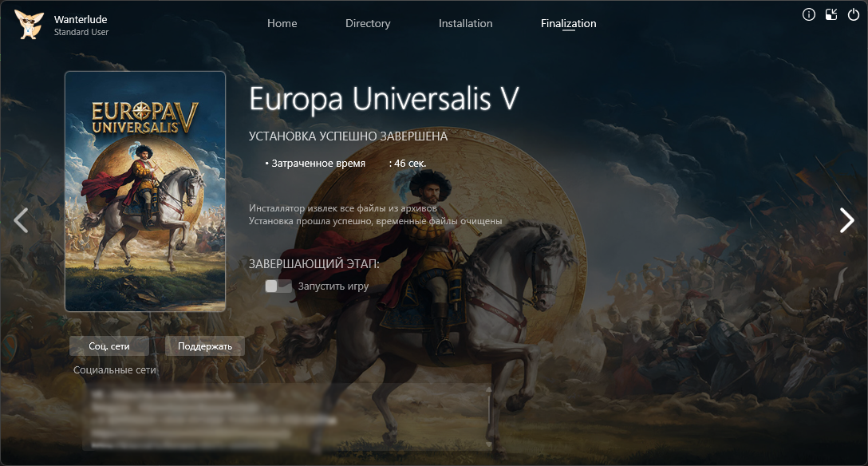Click the Wanterlude username label
The width and height of the screenshot is (868, 466).
(x=81, y=19)
